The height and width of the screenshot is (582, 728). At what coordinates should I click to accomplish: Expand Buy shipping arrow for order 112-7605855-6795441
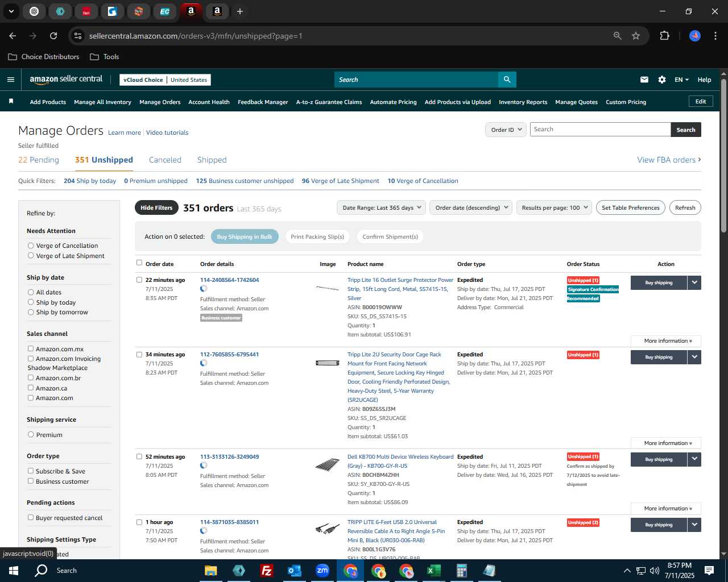694,357
